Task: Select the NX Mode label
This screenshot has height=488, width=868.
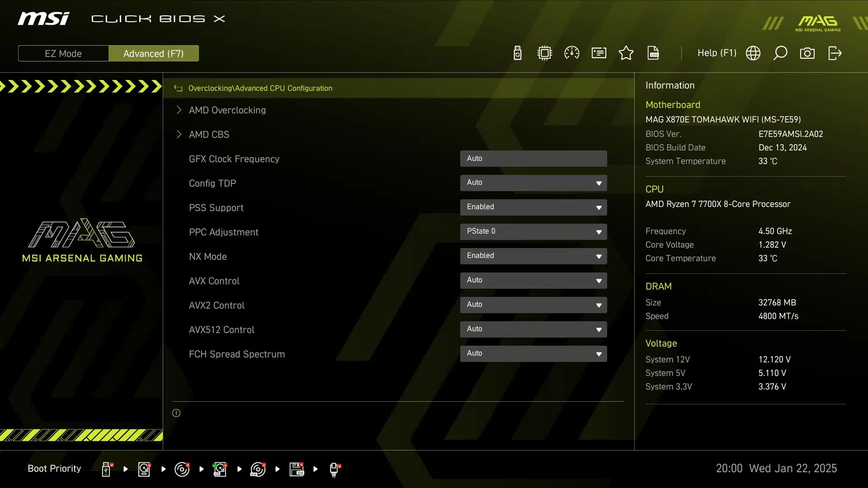Action: [x=208, y=257]
